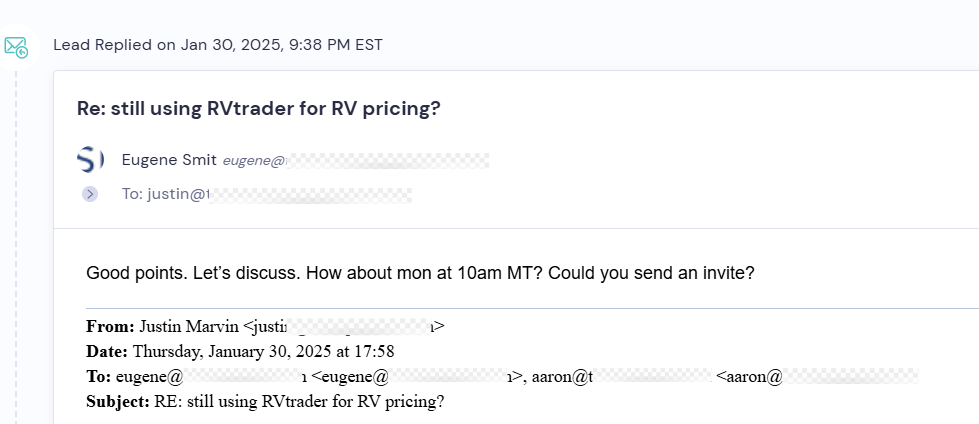This screenshot has height=424, width=979.
Task: Click the bold Subject: label in quoted header
Action: tap(118, 402)
